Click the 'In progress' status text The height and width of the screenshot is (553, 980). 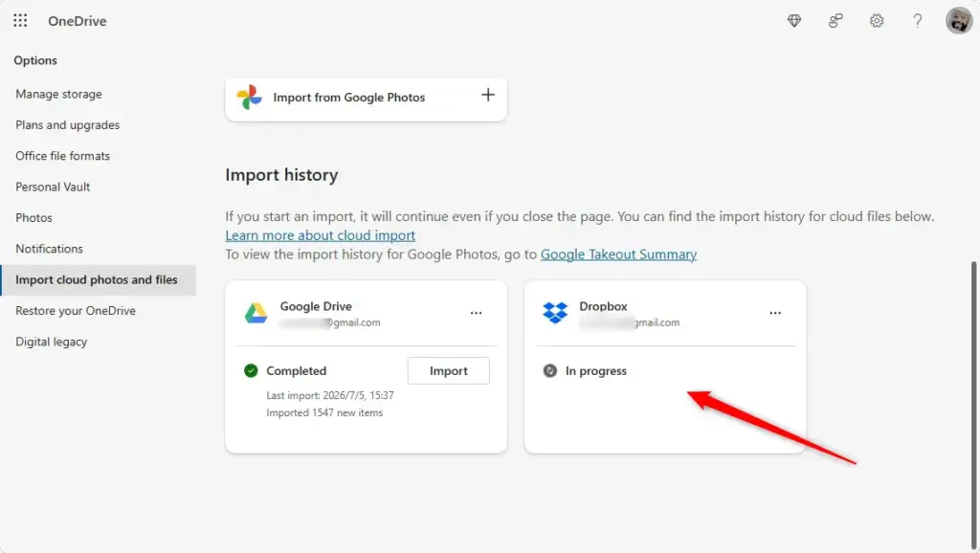(x=595, y=370)
